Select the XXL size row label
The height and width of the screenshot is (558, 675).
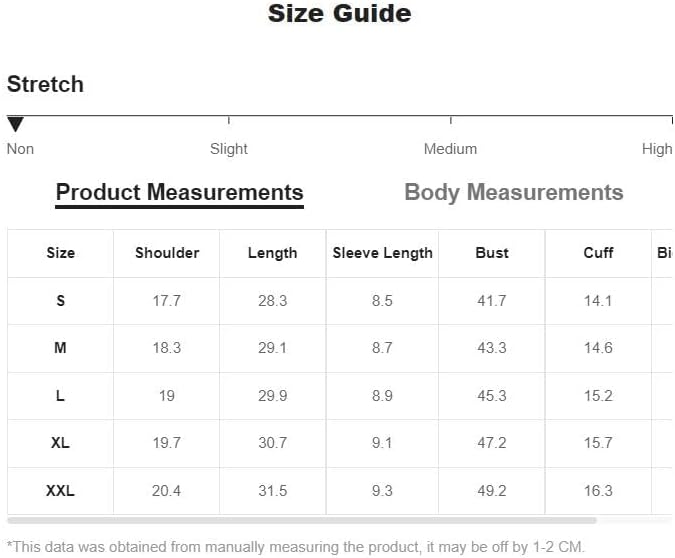pos(60,490)
